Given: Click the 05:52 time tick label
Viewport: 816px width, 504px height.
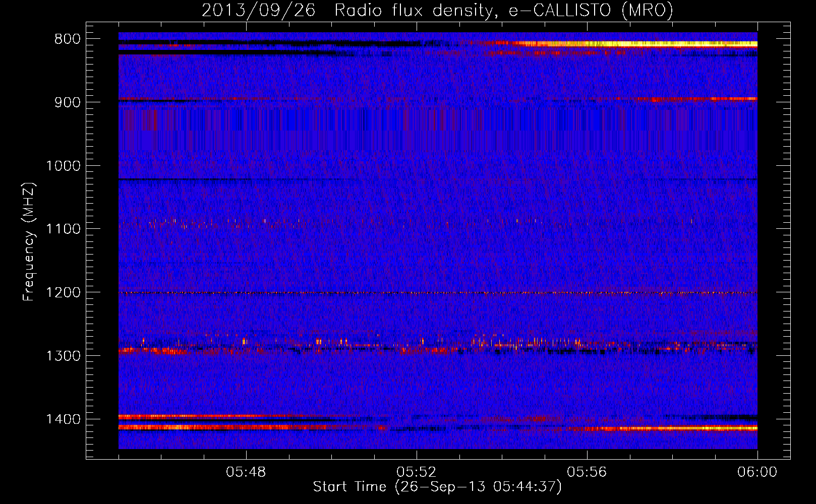Looking at the screenshot, I should tap(417, 472).
